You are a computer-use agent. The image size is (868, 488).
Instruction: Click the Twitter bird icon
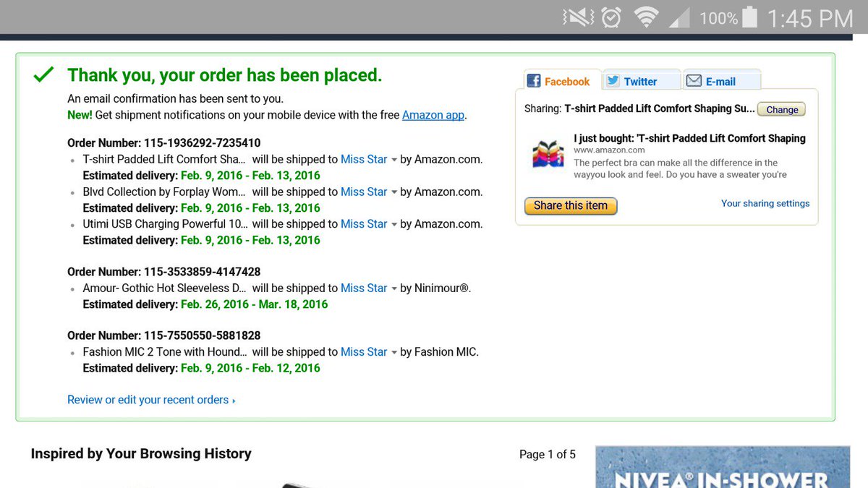tap(613, 81)
